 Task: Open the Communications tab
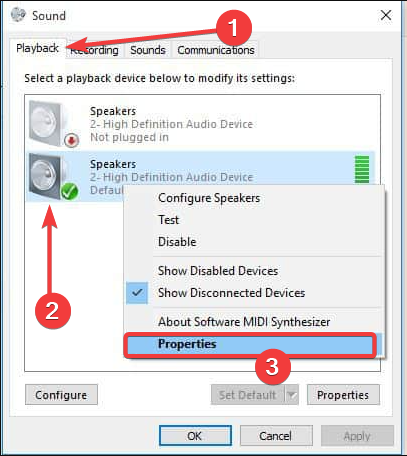216,50
